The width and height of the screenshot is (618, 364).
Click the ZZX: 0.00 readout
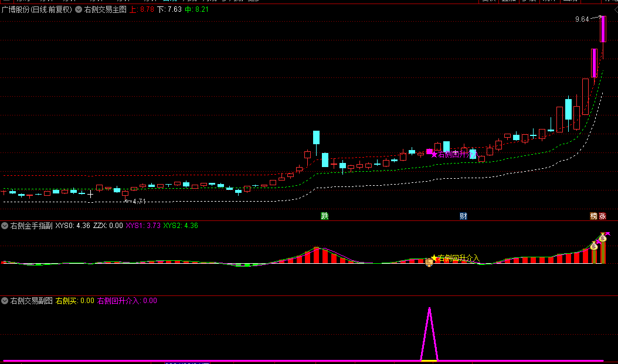click(108, 226)
